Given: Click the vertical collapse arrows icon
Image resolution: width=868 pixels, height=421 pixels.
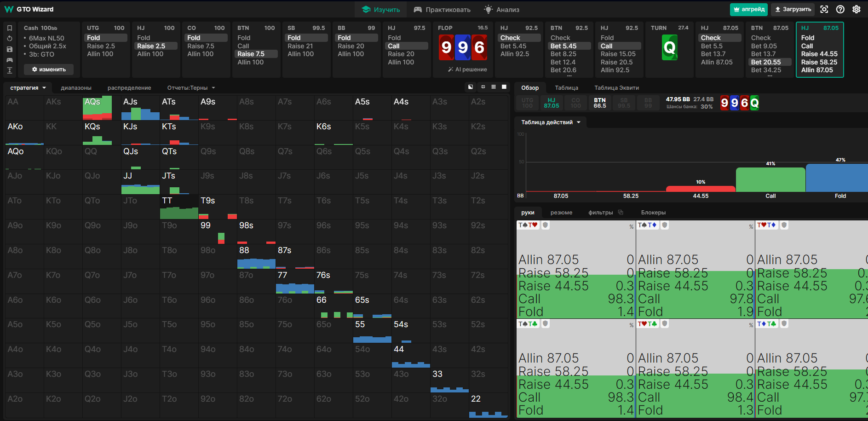Looking at the screenshot, I should click(x=10, y=70).
